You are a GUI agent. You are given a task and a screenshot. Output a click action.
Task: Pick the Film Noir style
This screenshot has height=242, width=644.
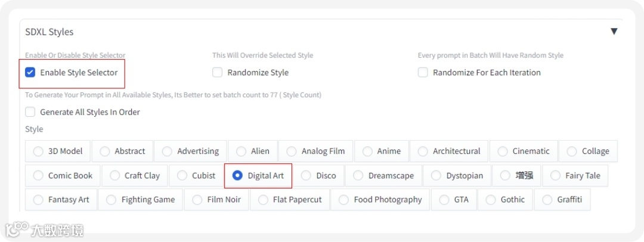[x=197, y=200]
